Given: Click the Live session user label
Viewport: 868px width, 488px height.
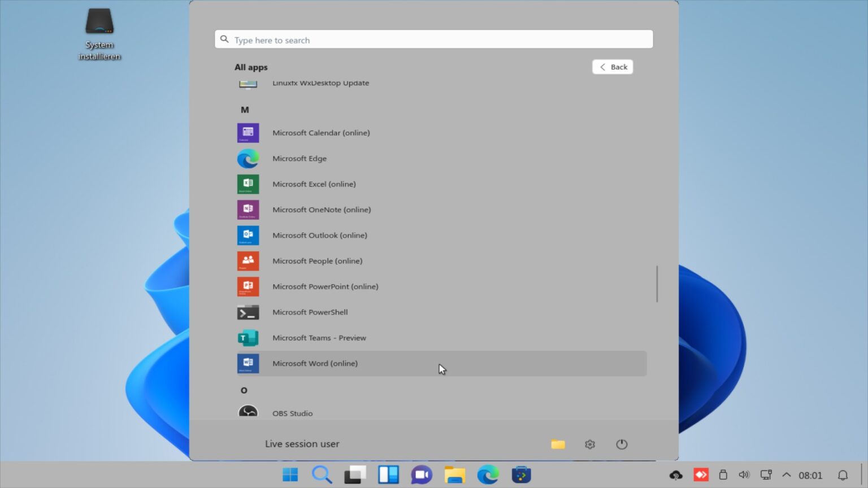Looking at the screenshot, I should (302, 444).
